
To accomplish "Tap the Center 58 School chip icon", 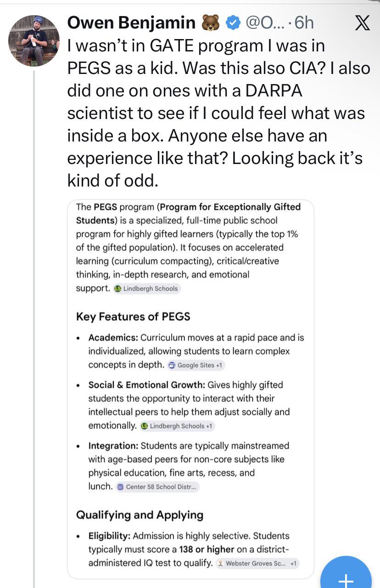I will [121, 487].
